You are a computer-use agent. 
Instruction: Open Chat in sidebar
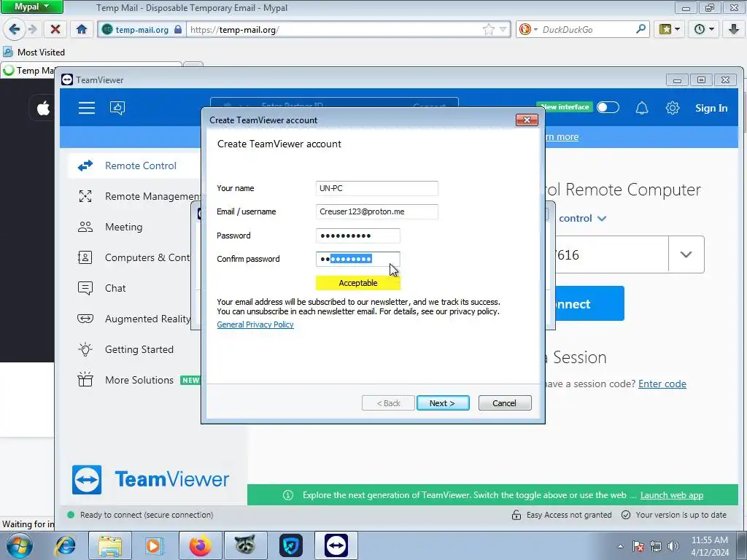pos(115,288)
